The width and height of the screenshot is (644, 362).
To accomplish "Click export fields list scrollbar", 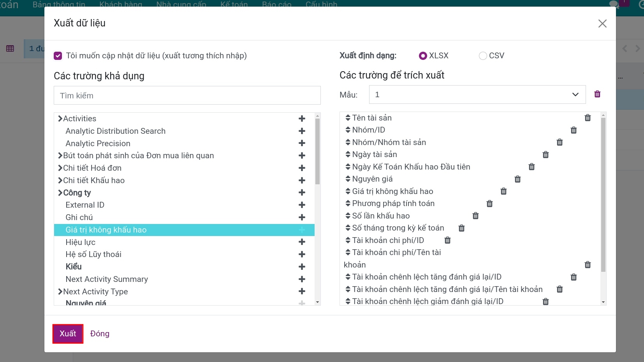I will (x=603, y=194).
